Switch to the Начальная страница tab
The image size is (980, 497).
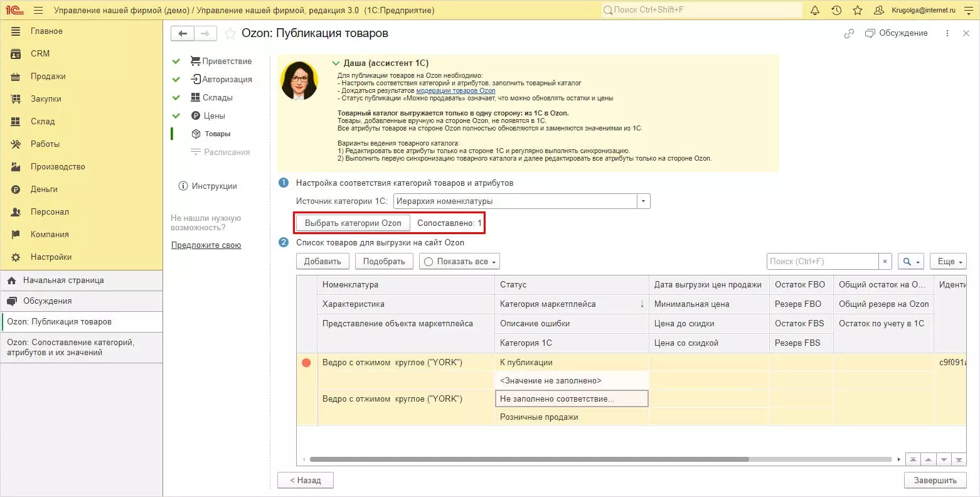coord(82,281)
